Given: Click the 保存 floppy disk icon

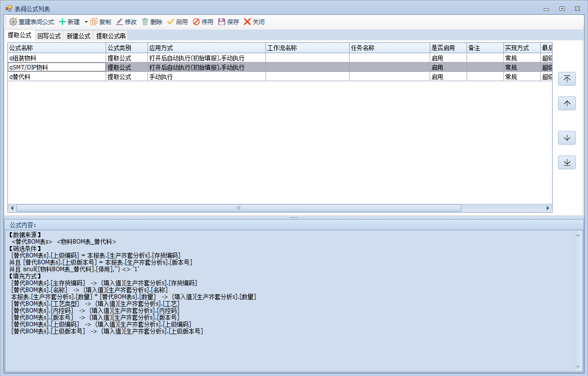Looking at the screenshot, I should point(222,22).
